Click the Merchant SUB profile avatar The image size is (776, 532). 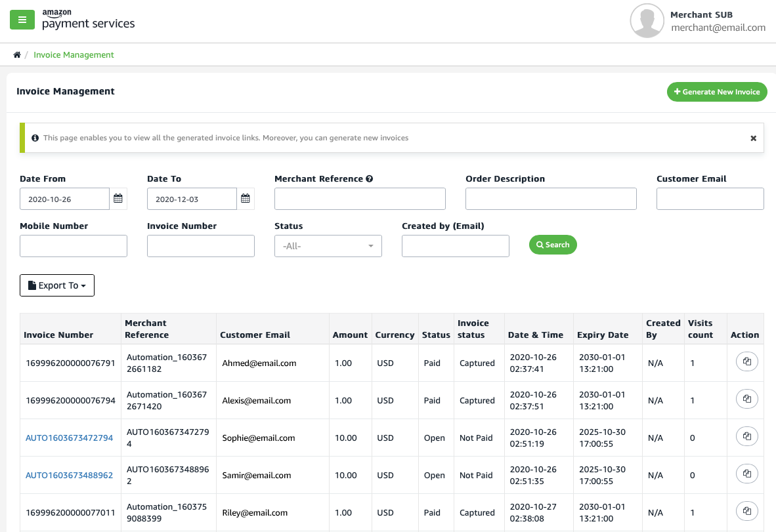[647, 20]
